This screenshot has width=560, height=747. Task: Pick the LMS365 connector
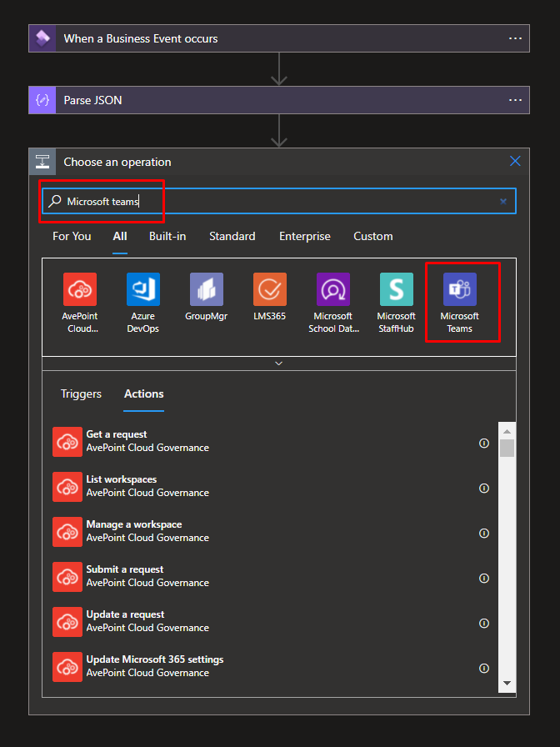269,296
